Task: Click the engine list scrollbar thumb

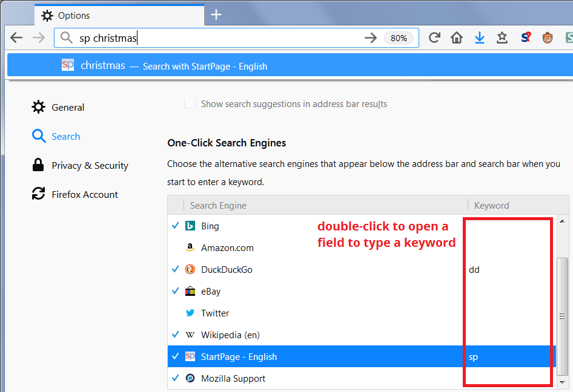Action: click(x=563, y=316)
